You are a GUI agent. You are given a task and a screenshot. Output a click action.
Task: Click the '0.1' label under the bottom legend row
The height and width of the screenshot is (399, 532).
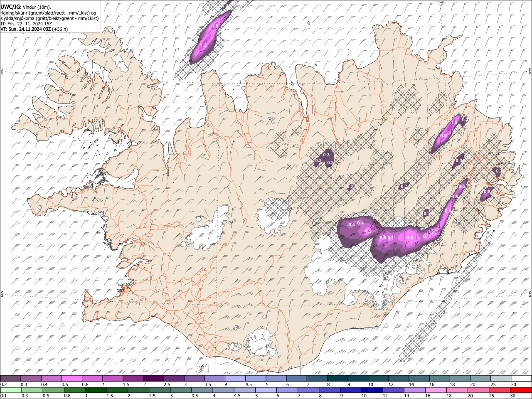(x=3, y=396)
